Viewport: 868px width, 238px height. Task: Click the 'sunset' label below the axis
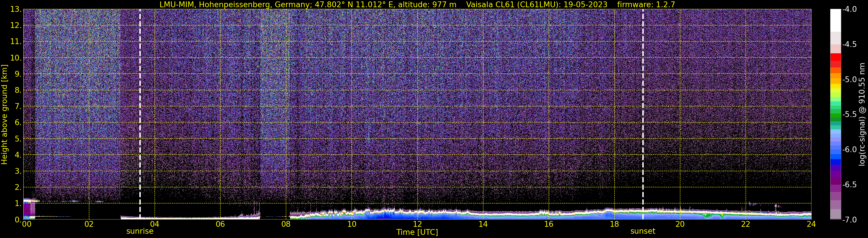coord(643,231)
